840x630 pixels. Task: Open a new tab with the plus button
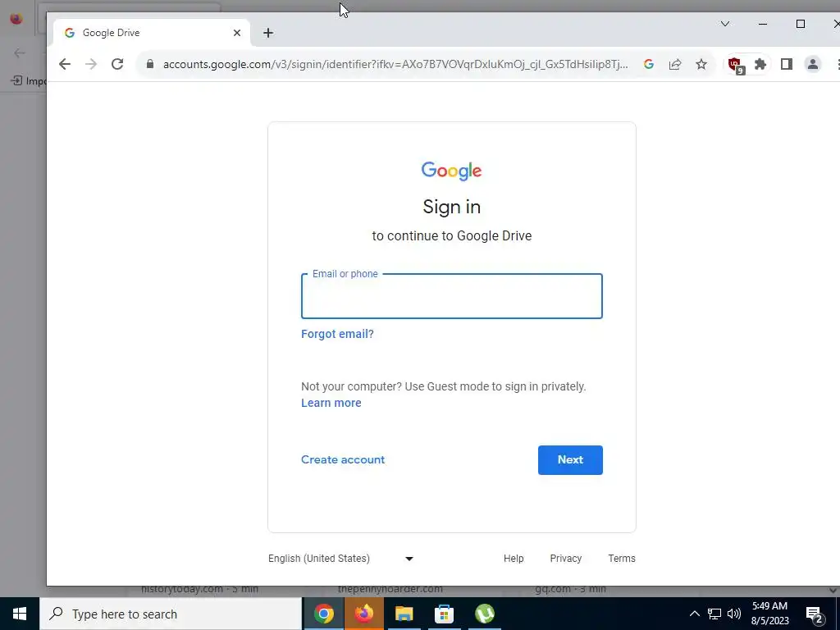[x=268, y=33]
